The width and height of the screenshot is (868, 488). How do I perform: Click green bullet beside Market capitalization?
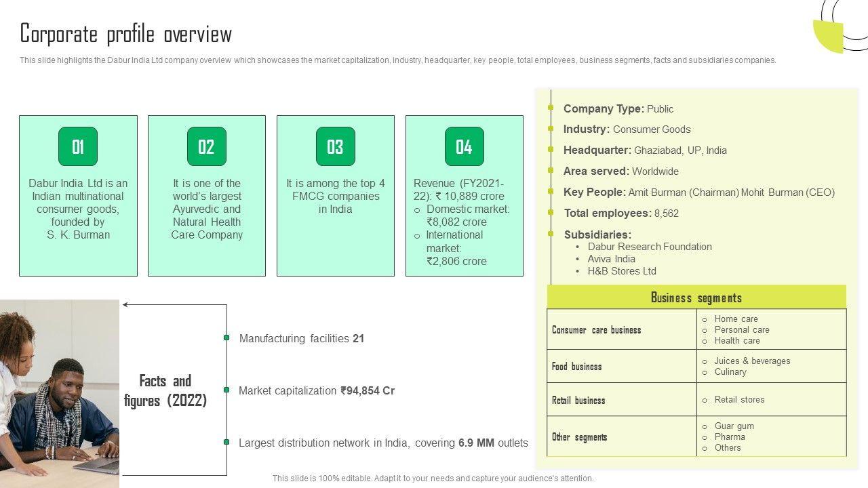(226, 390)
